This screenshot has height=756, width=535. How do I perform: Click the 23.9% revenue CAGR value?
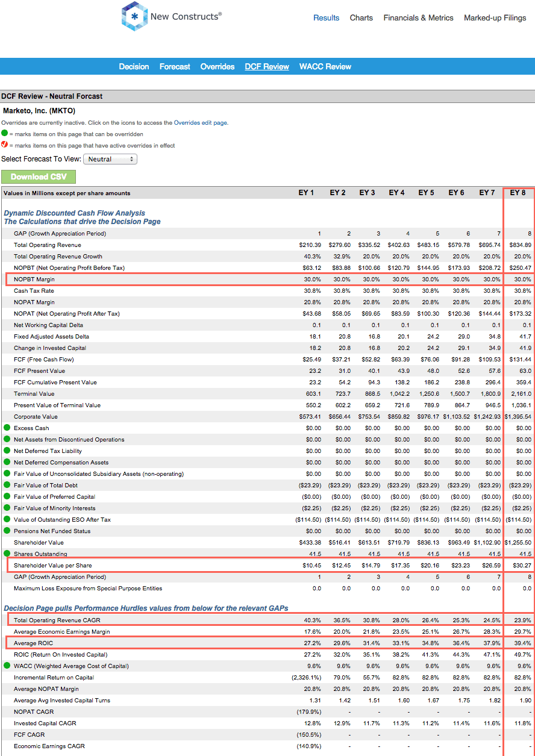click(523, 620)
